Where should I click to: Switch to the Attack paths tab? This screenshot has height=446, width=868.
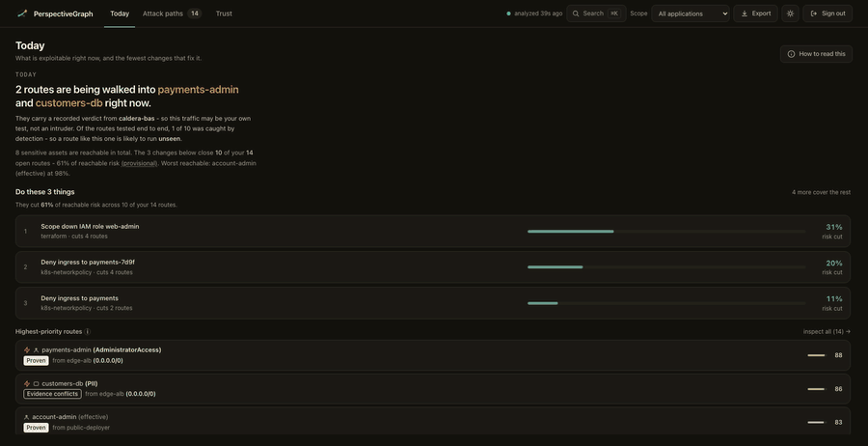click(172, 14)
